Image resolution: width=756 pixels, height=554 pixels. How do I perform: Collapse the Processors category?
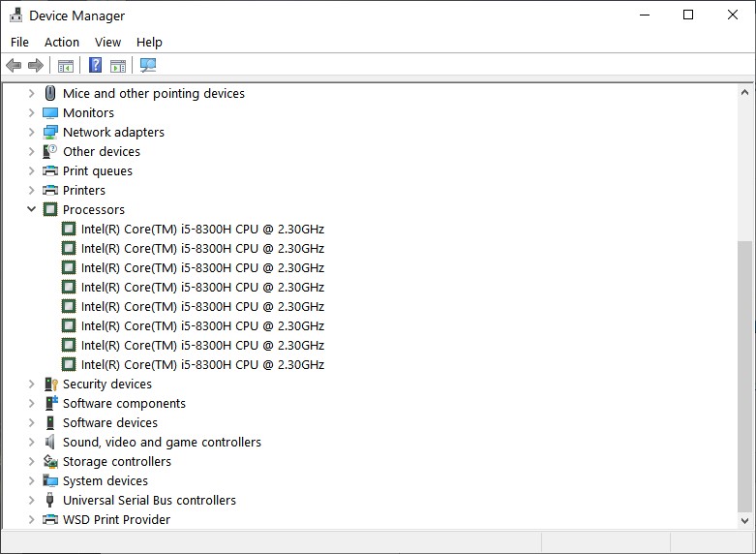pos(31,210)
